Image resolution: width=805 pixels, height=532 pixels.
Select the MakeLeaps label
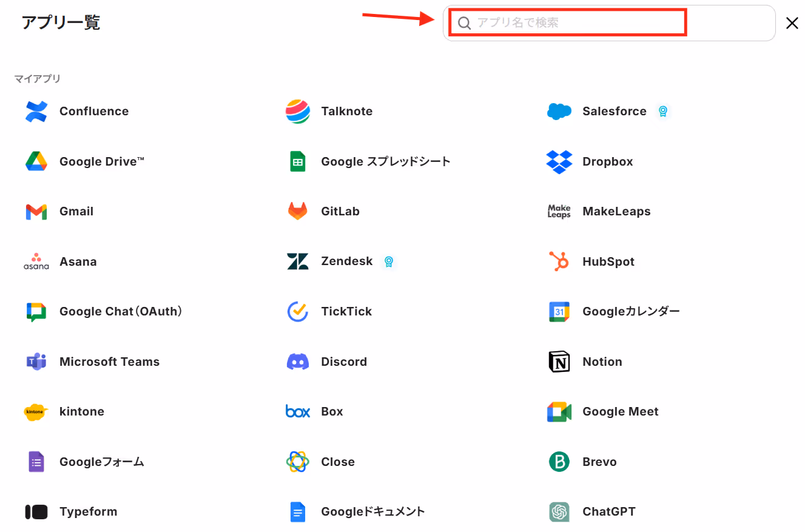[617, 212]
